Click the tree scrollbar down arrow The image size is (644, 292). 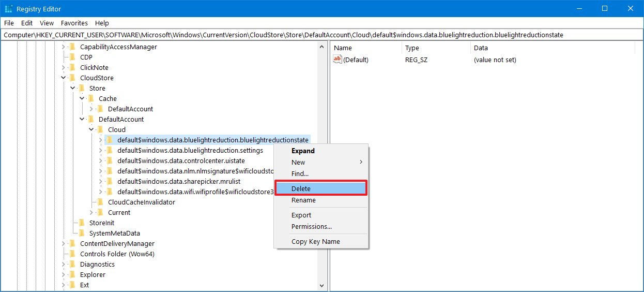321,285
